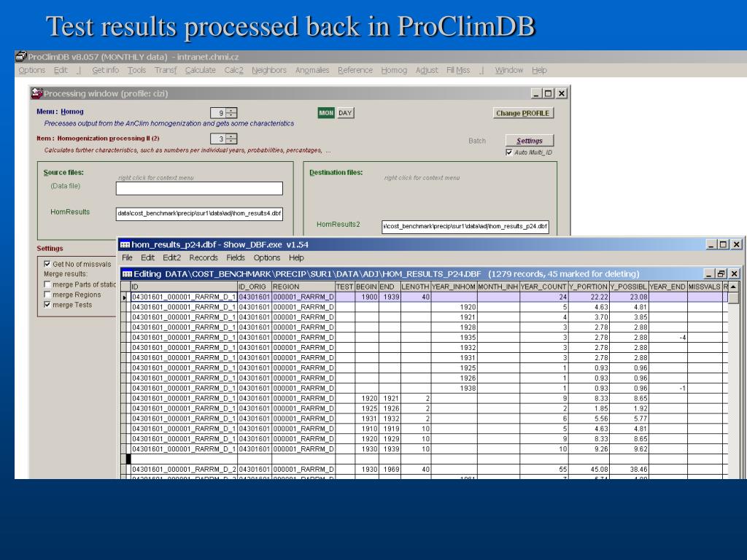
Task: Minimize the Editing table child window
Action: 708,274
